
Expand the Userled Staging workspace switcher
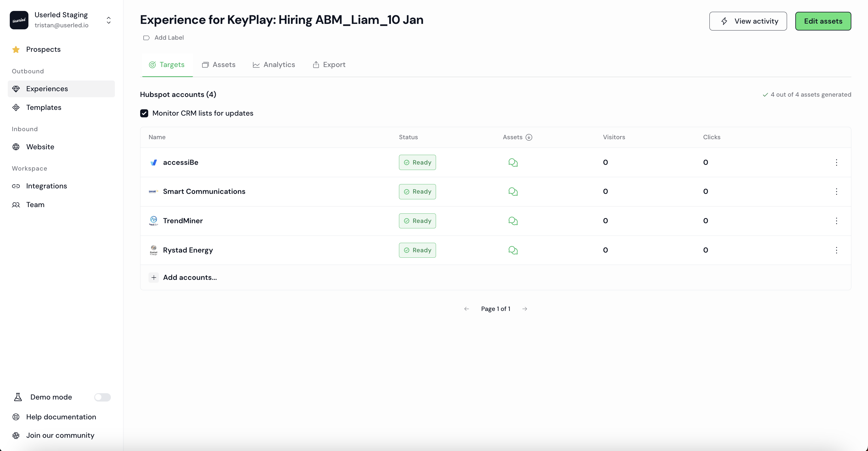(x=109, y=20)
